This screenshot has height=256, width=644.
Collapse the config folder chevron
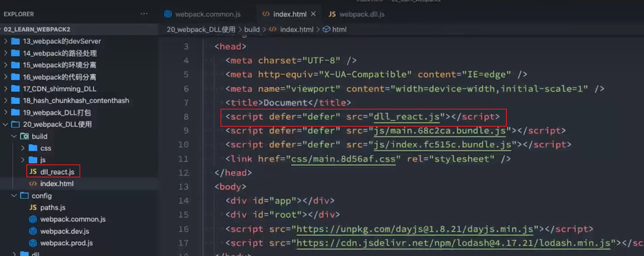tap(14, 196)
